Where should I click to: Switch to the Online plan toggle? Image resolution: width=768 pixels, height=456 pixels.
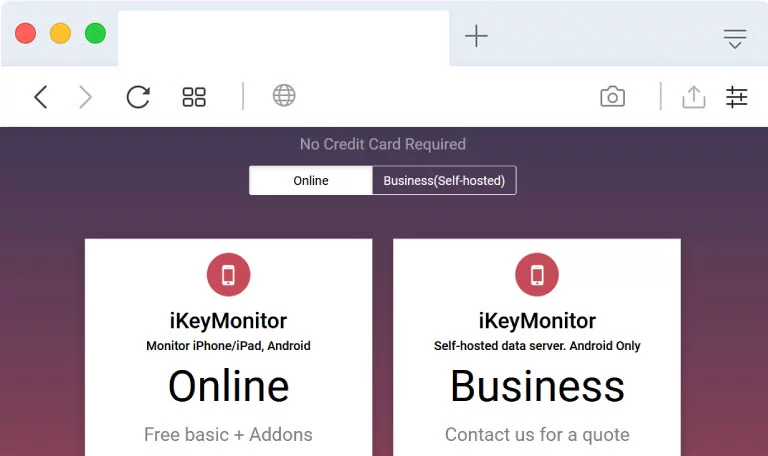(311, 180)
